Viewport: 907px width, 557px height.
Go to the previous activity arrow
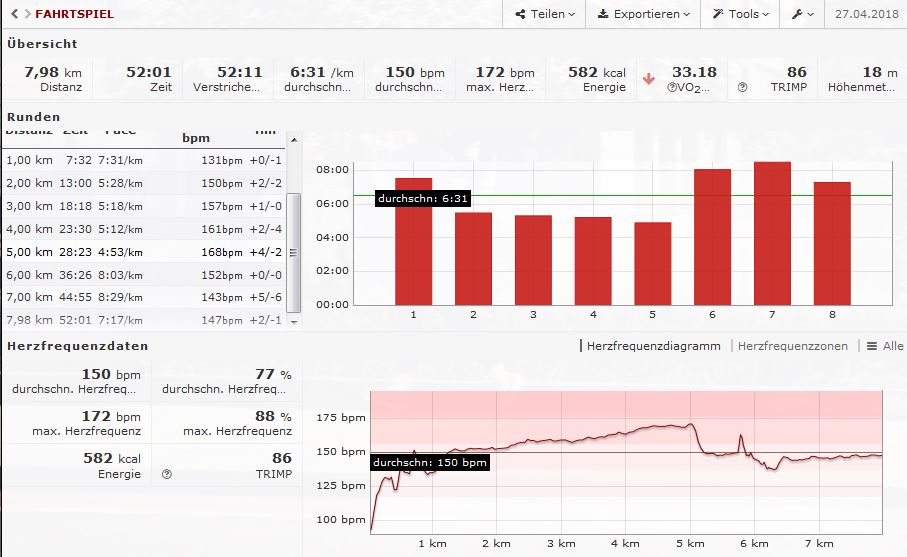click(13, 14)
